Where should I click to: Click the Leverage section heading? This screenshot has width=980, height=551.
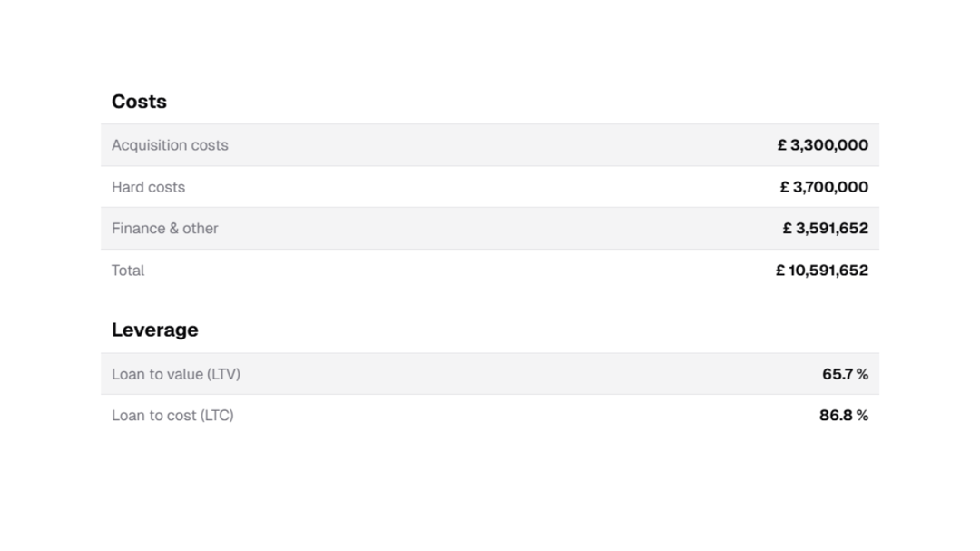[x=155, y=330]
